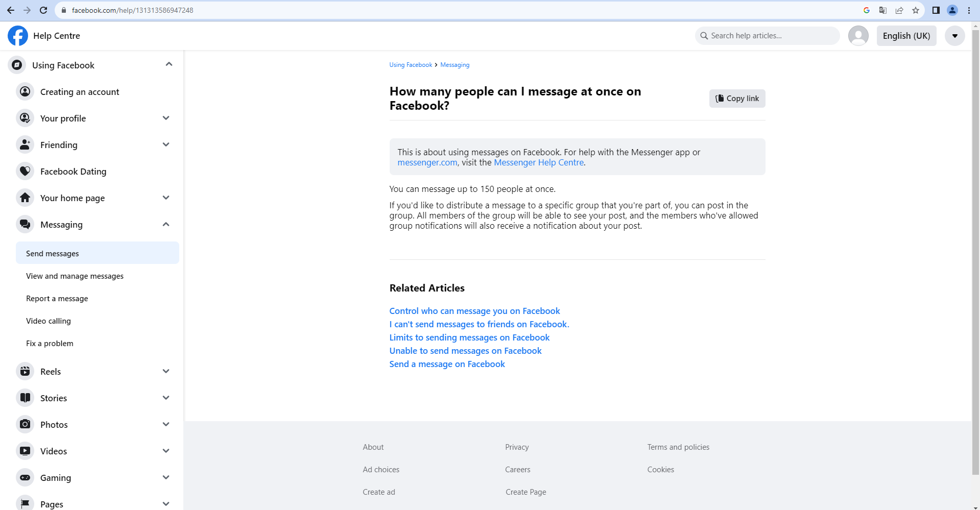Click the Your profile icon
Image resolution: width=980 pixels, height=510 pixels.
[25, 118]
